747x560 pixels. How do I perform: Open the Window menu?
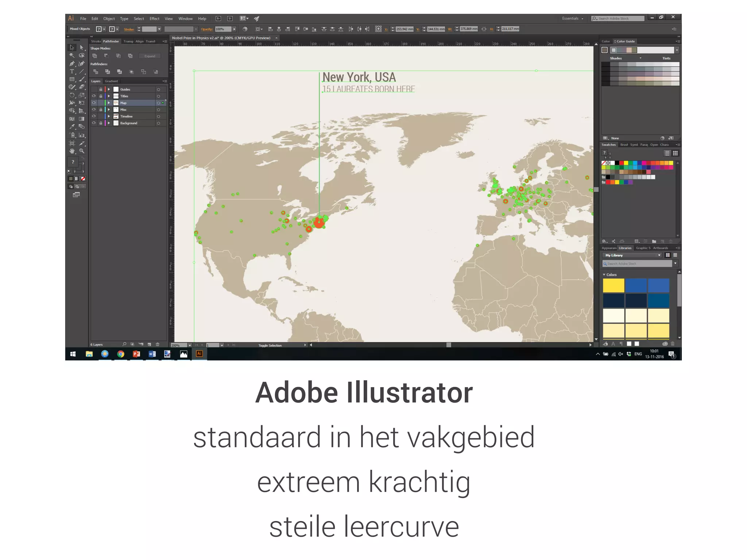click(x=185, y=19)
